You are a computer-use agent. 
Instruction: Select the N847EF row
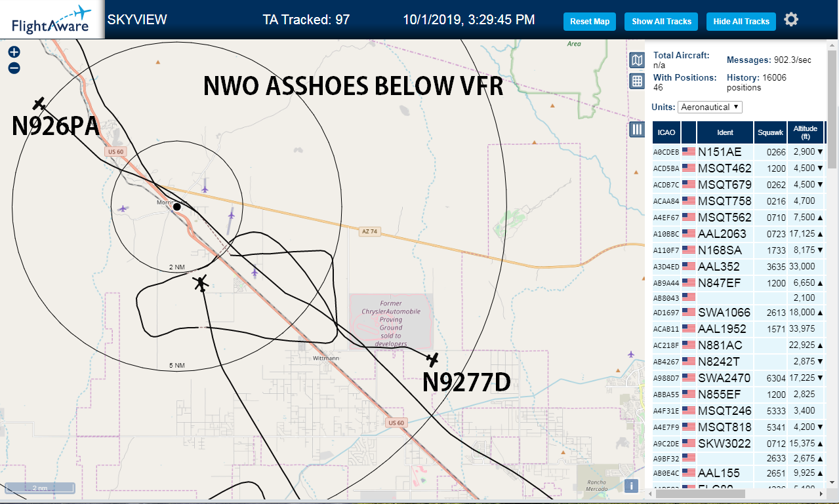tap(738, 282)
